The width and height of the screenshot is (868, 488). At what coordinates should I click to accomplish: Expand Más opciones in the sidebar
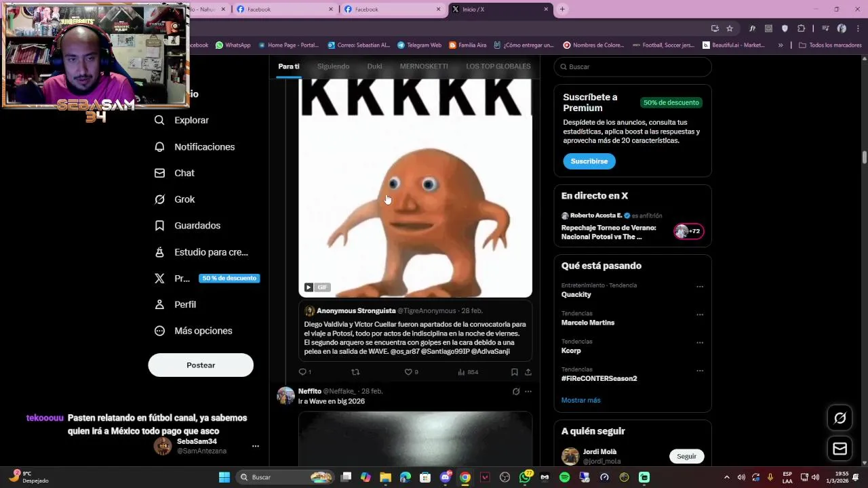pos(193,331)
